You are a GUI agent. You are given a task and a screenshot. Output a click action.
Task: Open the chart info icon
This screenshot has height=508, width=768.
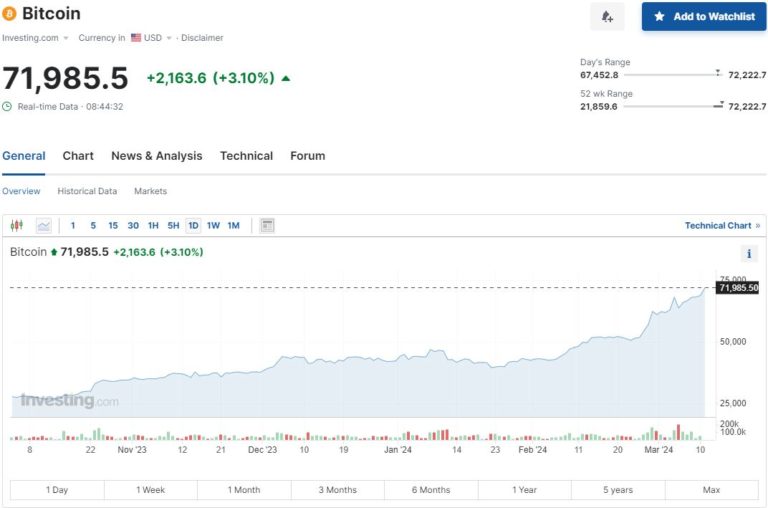pyautogui.click(x=749, y=254)
